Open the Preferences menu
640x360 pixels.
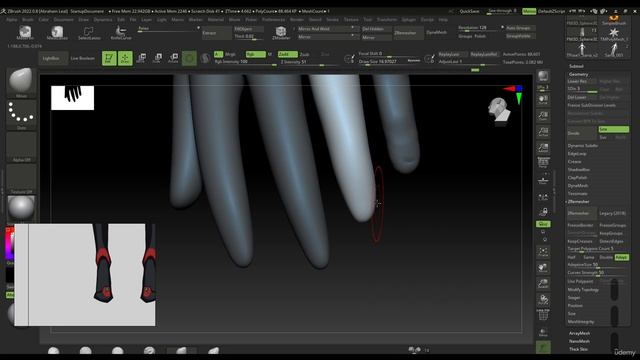(x=273, y=20)
